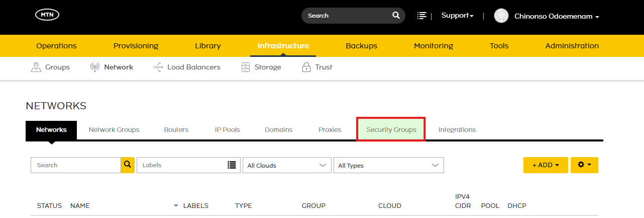
Task: Click the LABELS column header
Action: click(x=196, y=206)
